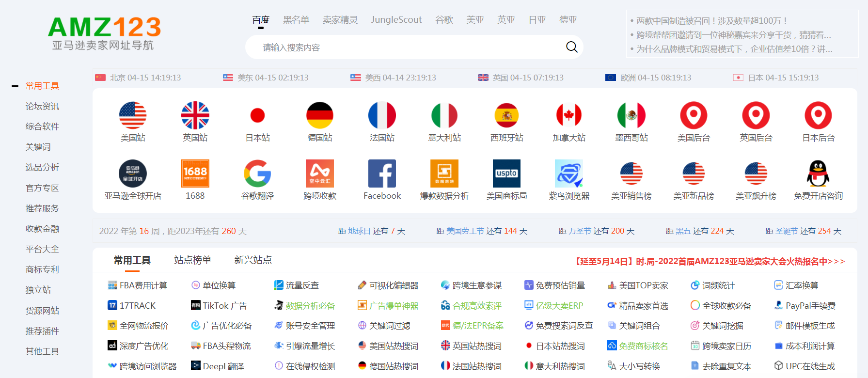The width and height of the screenshot is (868, 378).
Task: Select the 谷歌 search tab
Action: 444,20
